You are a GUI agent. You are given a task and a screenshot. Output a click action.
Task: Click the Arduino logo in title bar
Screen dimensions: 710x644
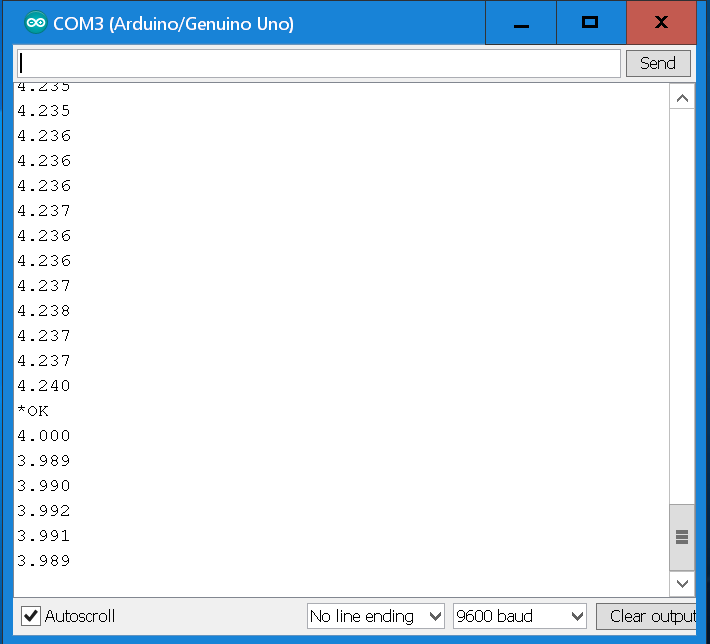click(x=35, y=22)
